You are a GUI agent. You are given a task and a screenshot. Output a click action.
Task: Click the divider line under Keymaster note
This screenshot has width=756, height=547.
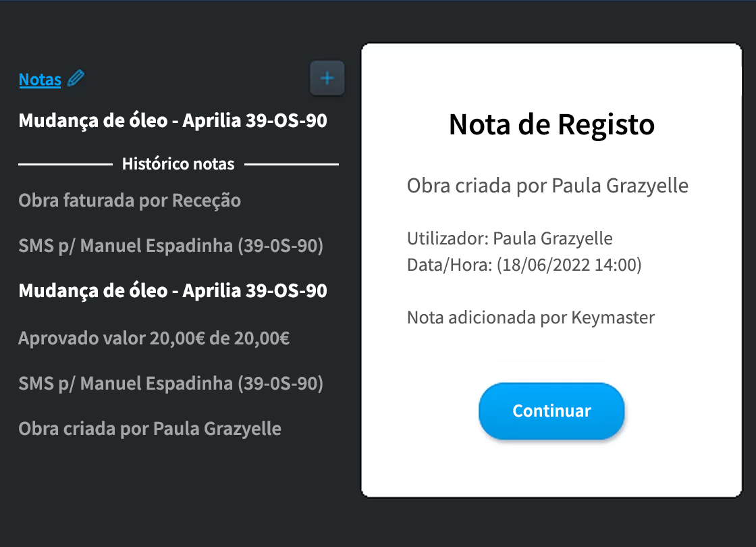[551, 361]
